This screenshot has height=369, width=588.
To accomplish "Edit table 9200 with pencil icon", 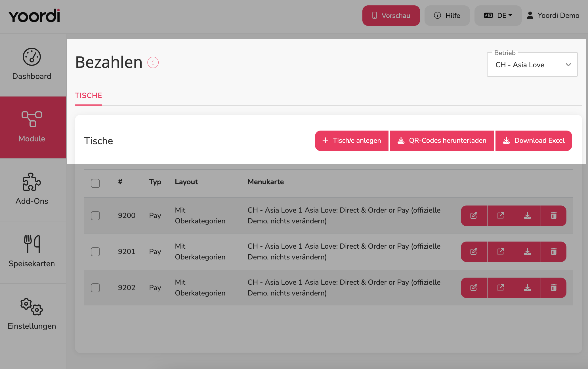I will click(474, 216).
